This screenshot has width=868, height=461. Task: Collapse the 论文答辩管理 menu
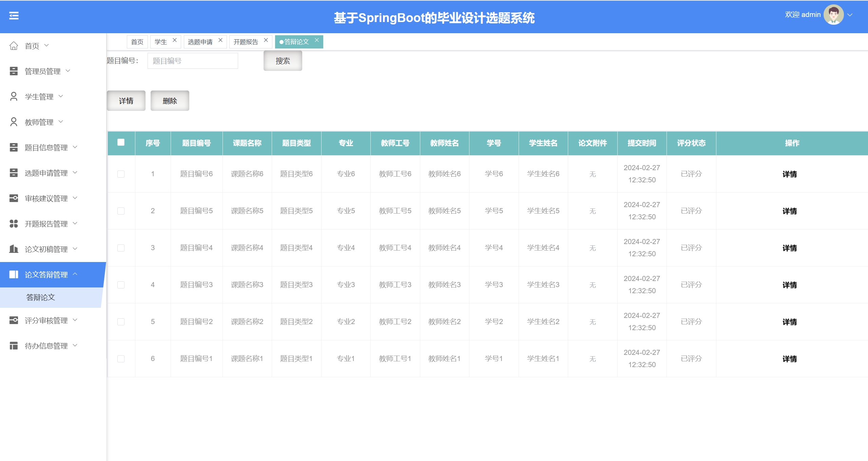(x=75, y=274)
